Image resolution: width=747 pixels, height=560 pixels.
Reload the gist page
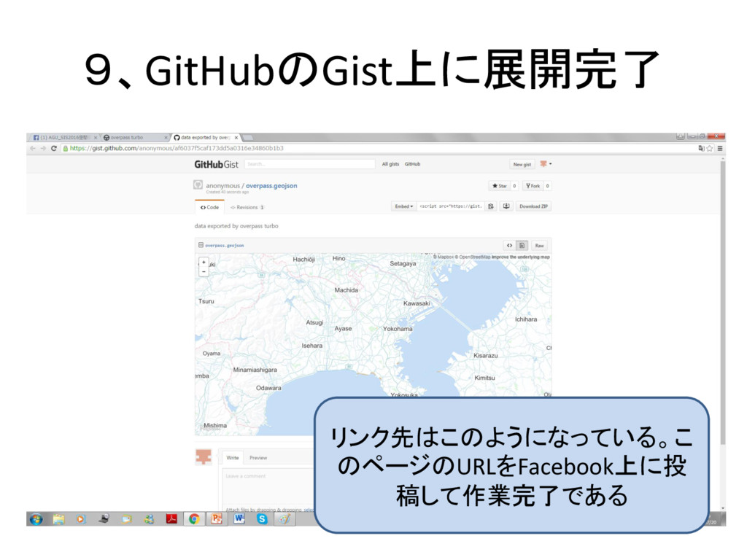pos(54,149)
